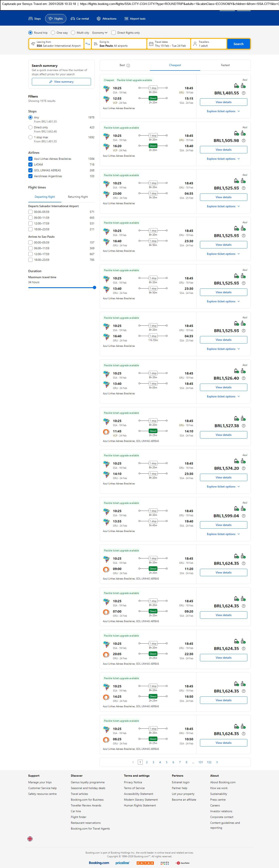Enable the Direct flights only checkbox
The image size is (279, 868).
point(114,33)
